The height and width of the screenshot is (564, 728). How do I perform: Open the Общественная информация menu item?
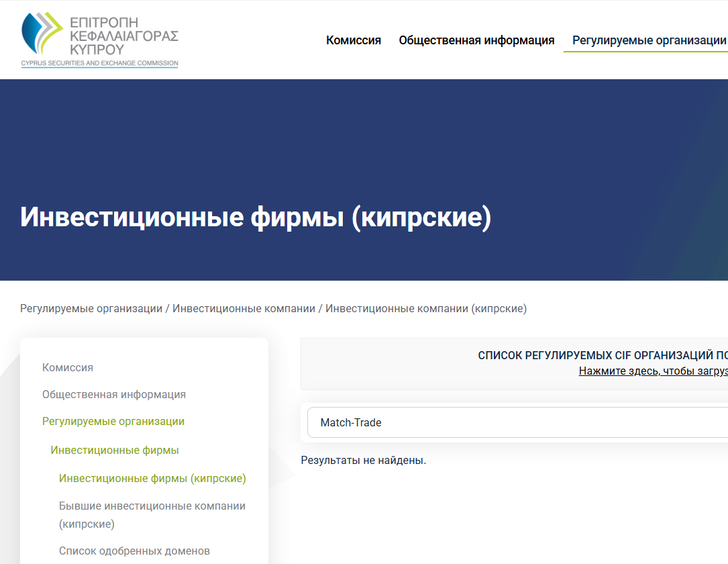point(476,40)
